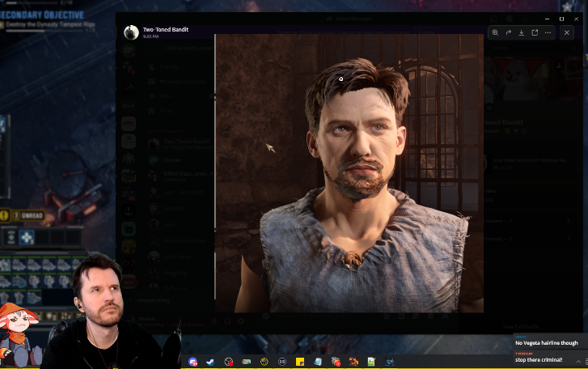588x369 pixels.
Task: Click Two-Toned Bandit's avatar in viewer header
Action: click(x=131, y=32)
